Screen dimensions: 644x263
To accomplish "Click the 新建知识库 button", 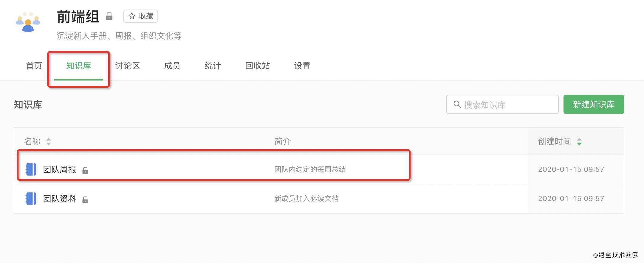I will pyautogui.click(x=594, y=104).
